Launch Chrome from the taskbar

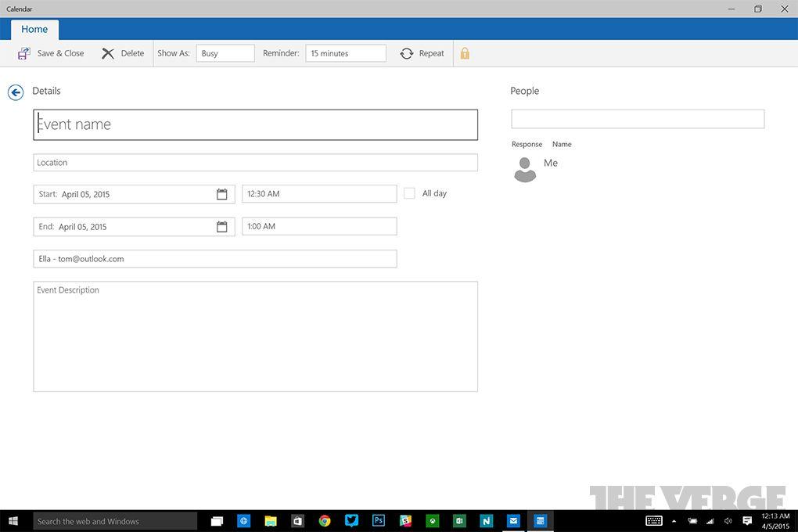click(x=325, y=521)
